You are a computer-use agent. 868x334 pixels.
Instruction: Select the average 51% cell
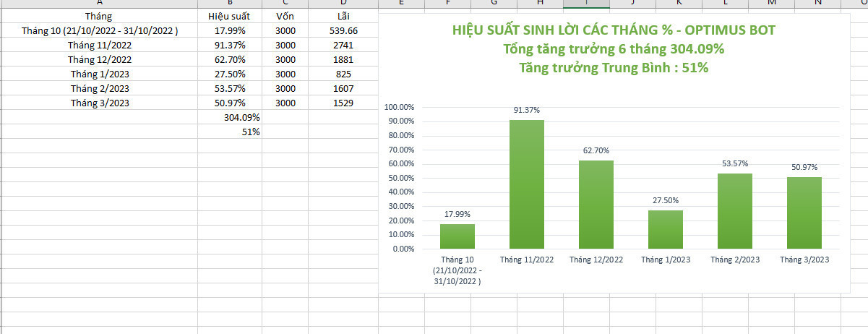tap(230, 132)
